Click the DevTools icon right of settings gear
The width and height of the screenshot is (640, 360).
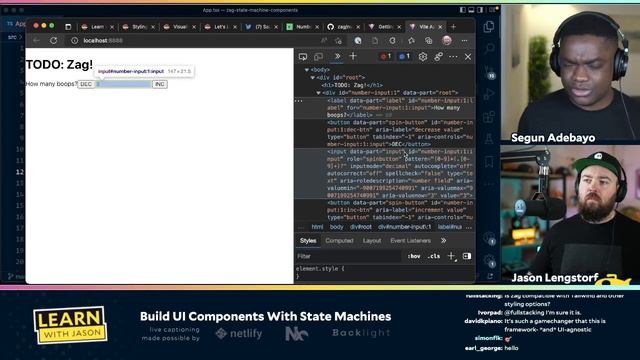(x=438, y=57)
